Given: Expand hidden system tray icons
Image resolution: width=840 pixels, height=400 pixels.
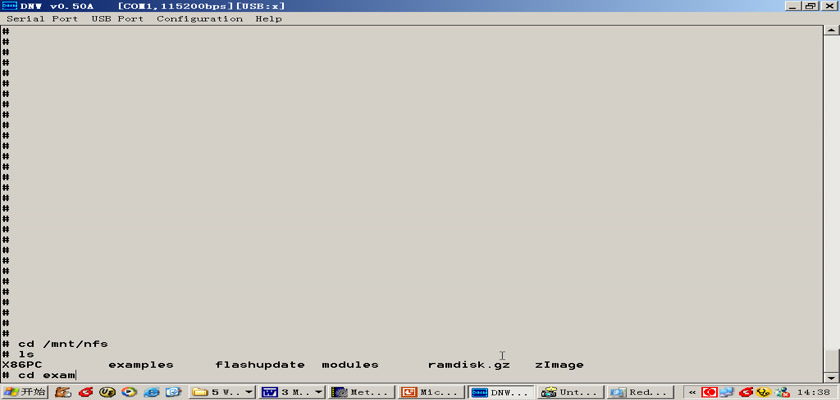Looking at the screenshot, I should tap(692, 392).
